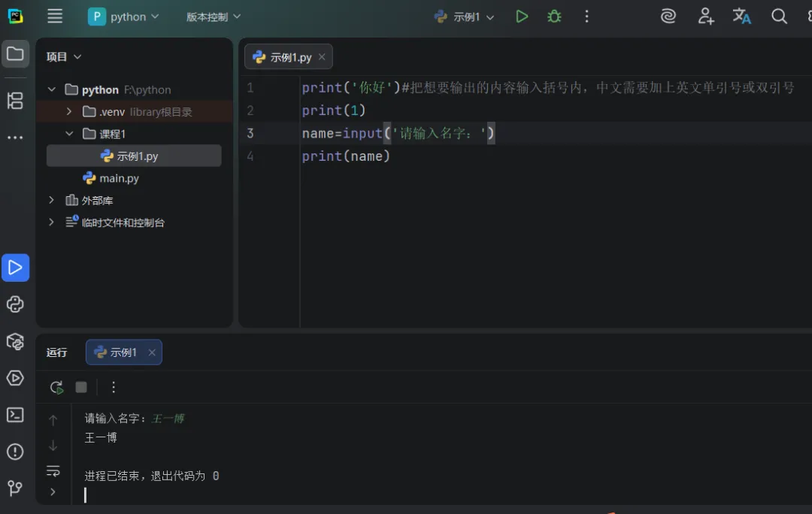Open the Git tool window icon
This screenshot has width=812, height=514.
(15, 488)
